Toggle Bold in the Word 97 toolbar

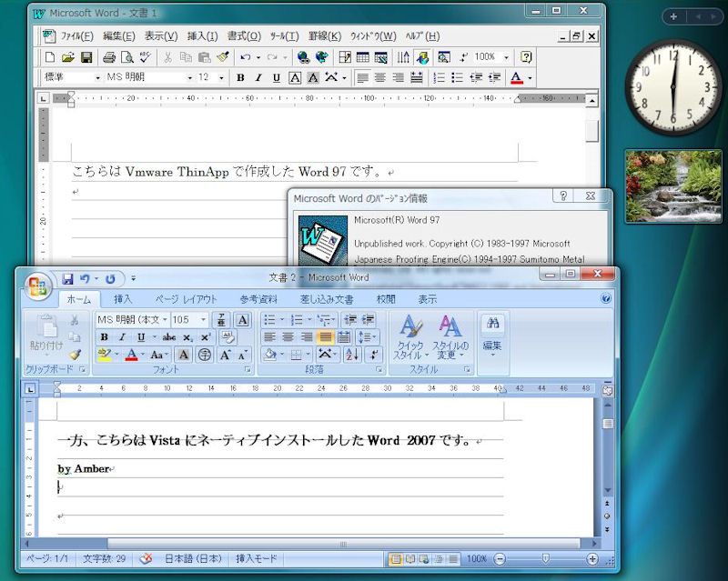240,77
